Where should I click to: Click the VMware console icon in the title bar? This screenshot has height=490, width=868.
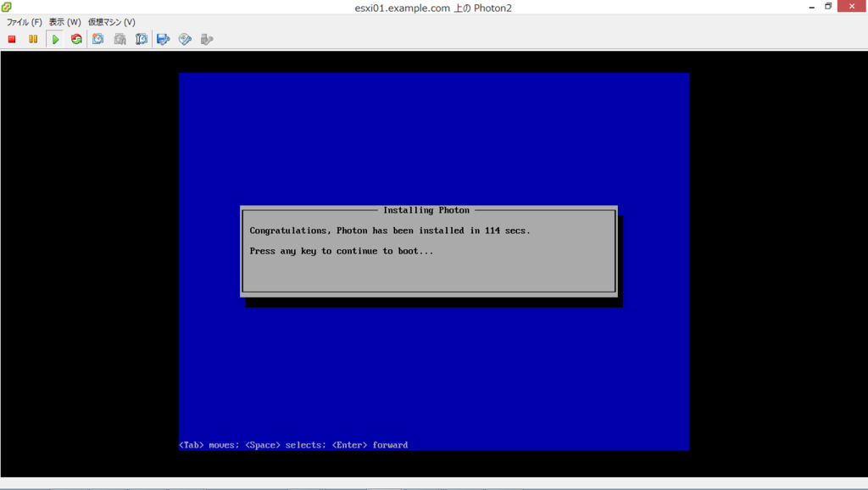tap(7, 7)
